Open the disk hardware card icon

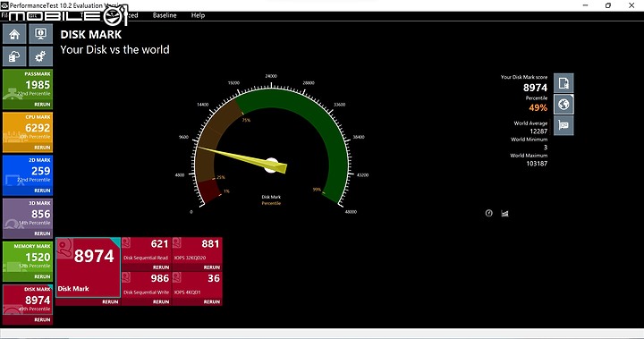563,125
